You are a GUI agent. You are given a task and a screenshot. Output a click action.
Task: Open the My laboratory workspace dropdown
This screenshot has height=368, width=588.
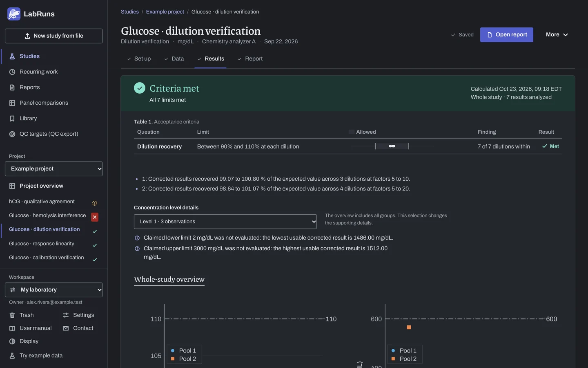[53, 290]
